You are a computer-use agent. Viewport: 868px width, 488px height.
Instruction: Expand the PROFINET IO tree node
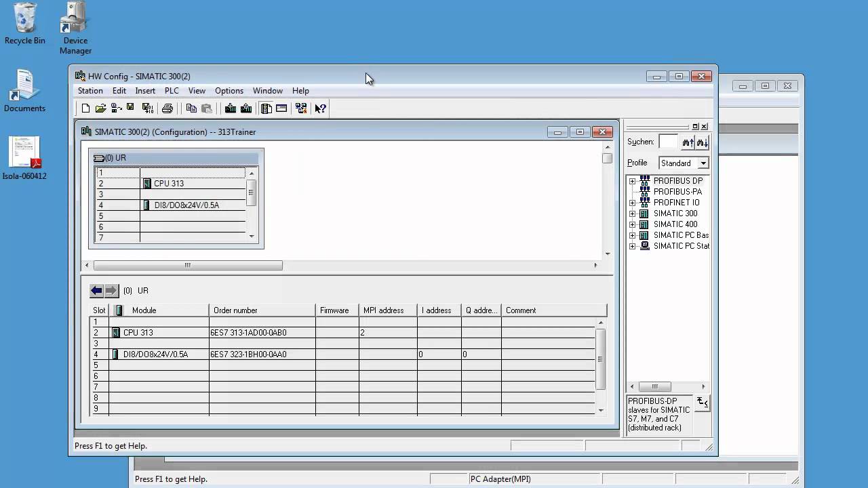(x=632, y=203)
